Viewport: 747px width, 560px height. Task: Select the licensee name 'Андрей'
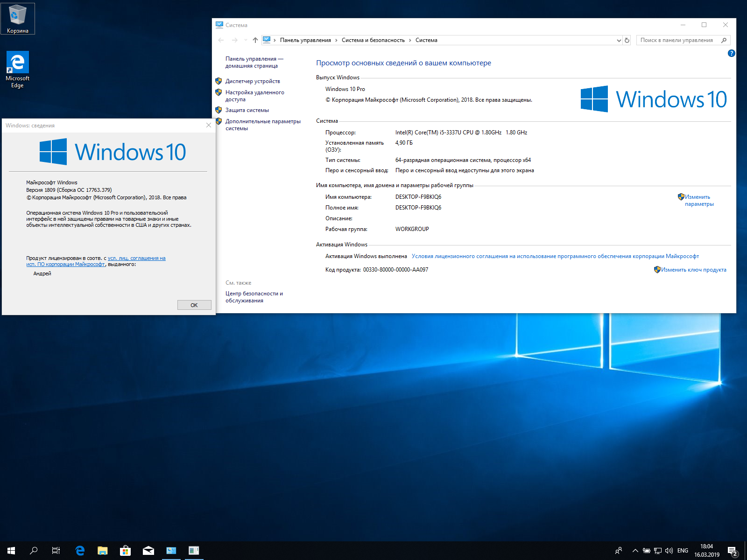tap(42, 273)
